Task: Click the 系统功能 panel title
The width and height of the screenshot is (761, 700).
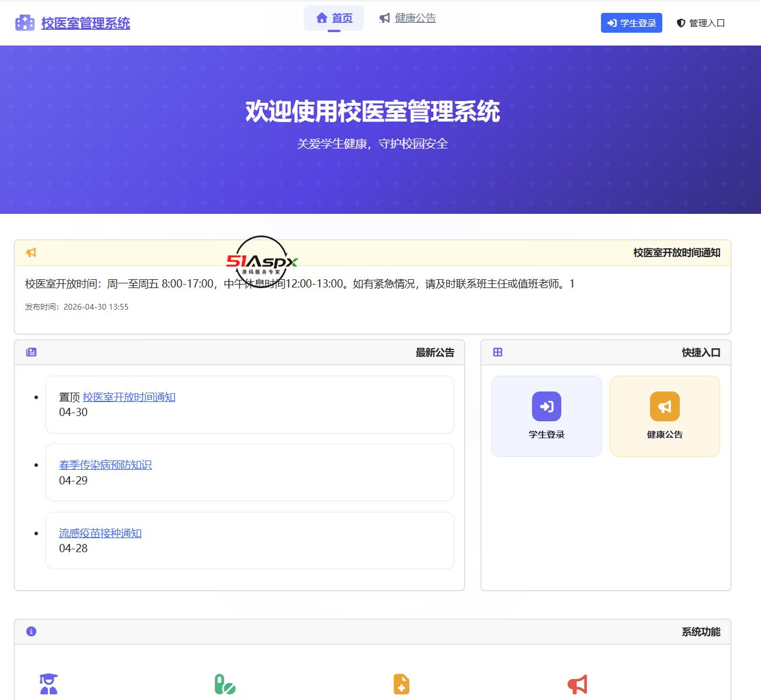Action: 701,632
